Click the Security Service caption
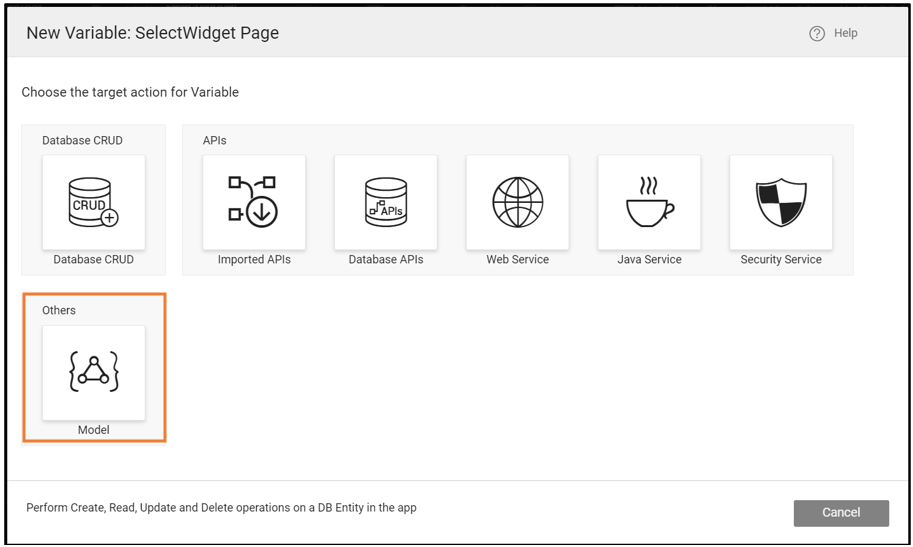The height and width of the screenshot is (547, 913). click(x=781, y=260)
